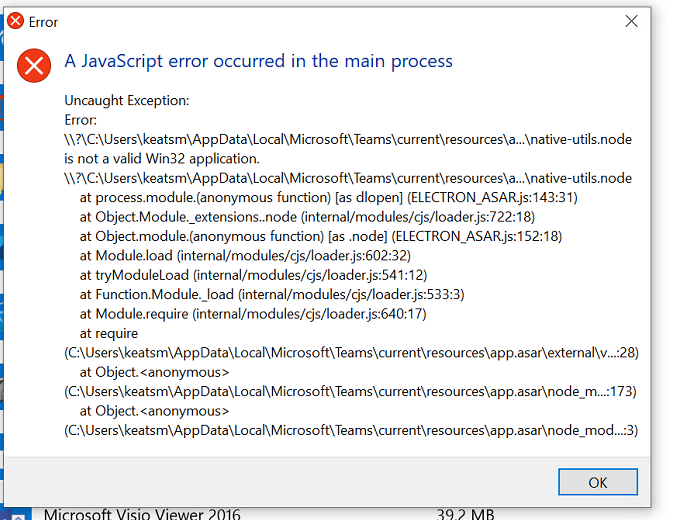Select the "A JavaScript error occurred" heading

tap(258, 61)
